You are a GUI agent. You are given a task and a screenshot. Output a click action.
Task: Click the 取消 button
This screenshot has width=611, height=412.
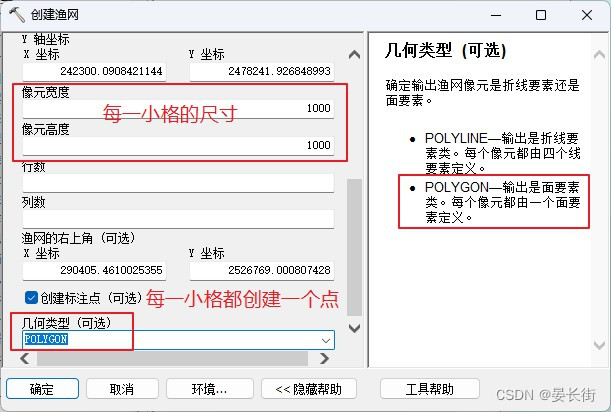pyautogui.click(x=122, y=389)
